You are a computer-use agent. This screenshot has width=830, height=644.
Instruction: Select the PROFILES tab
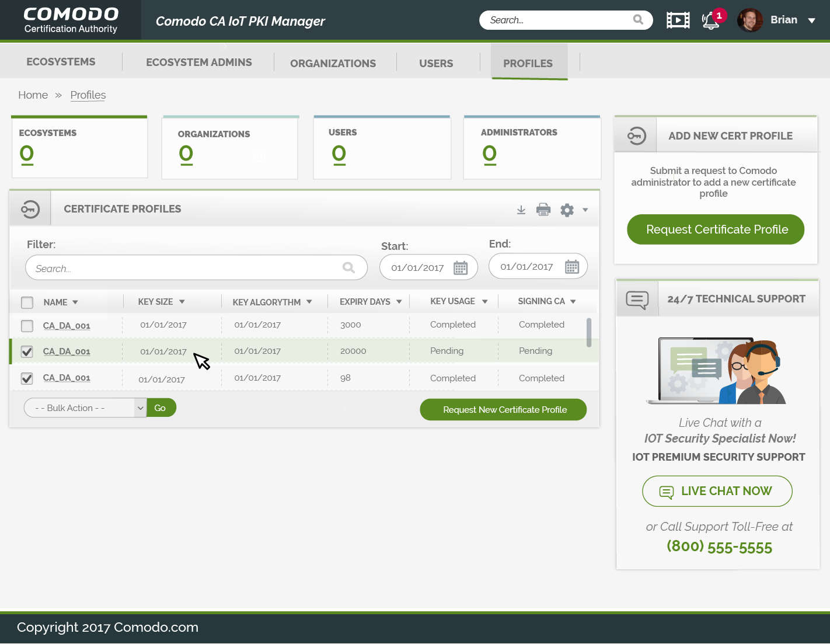tap(528, 62)
